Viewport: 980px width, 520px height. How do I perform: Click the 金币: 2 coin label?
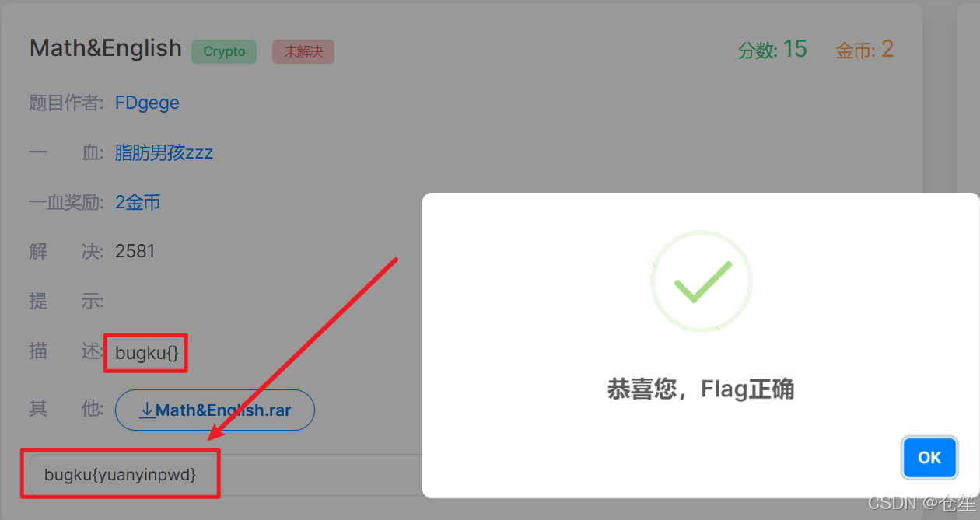tap(865, 50)
